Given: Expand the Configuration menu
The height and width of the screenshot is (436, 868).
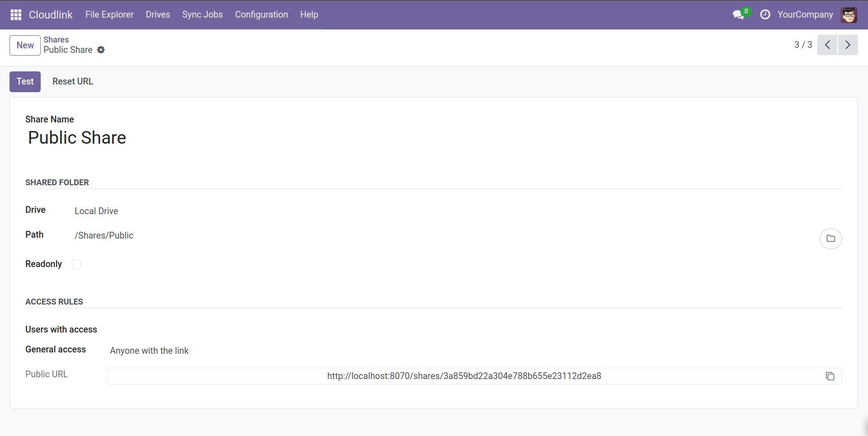Looking at the screenshot, I should click(x=261, y=15).
